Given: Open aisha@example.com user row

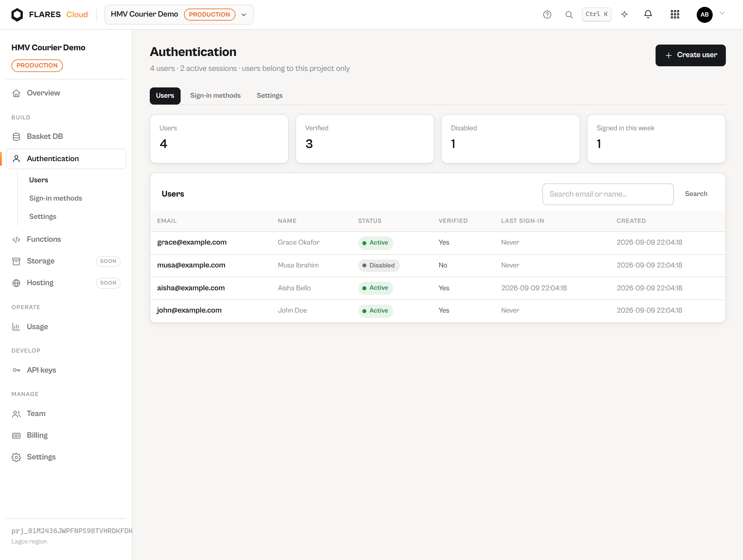Looking at the screenshot, I should [x=437, y=288].
